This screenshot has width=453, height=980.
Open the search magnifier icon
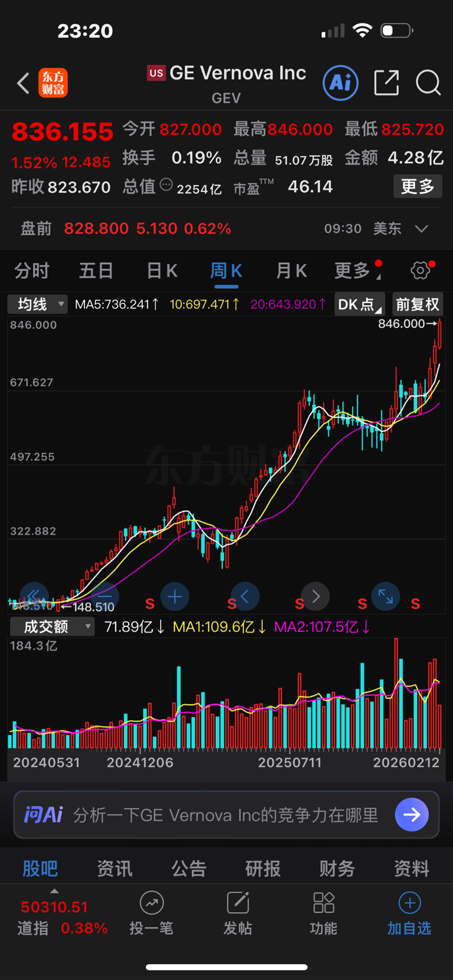(x=428, y=83)
